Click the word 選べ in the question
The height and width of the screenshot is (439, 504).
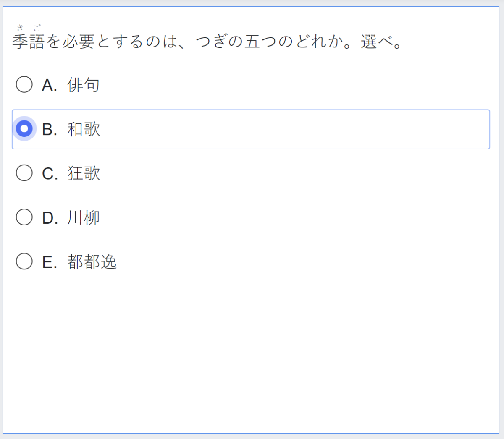377,42
